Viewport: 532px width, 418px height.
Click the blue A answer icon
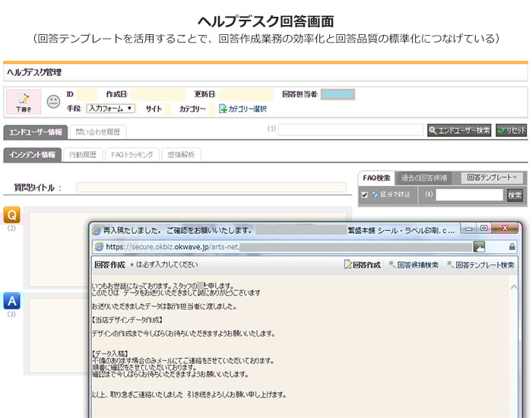(x=12, y=301)
